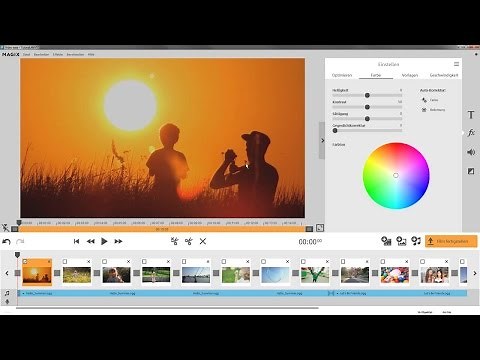
Task: Click the import music media icon
Action: (416, 241)
